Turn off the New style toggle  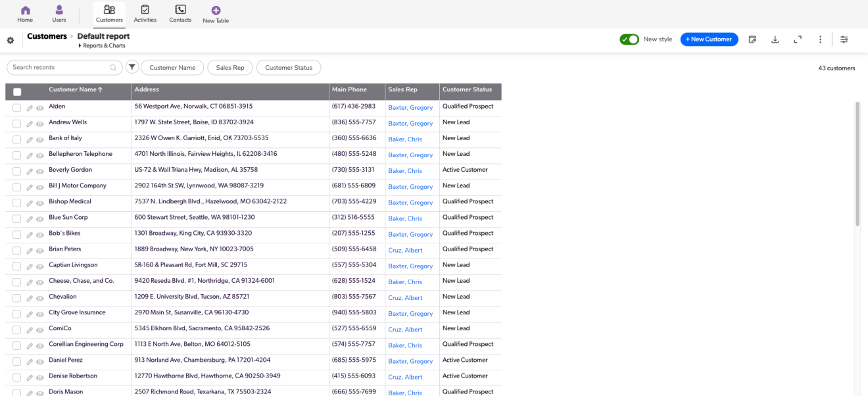[629, 39]
